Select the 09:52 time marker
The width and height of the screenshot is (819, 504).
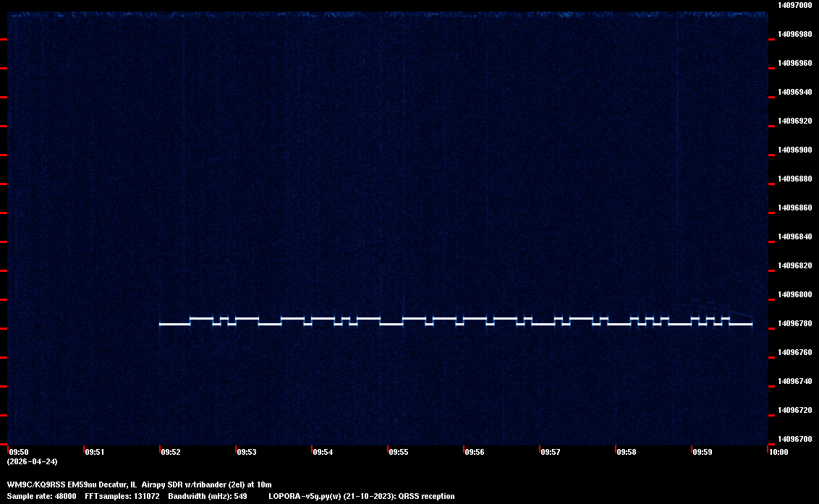coord(171,452)
